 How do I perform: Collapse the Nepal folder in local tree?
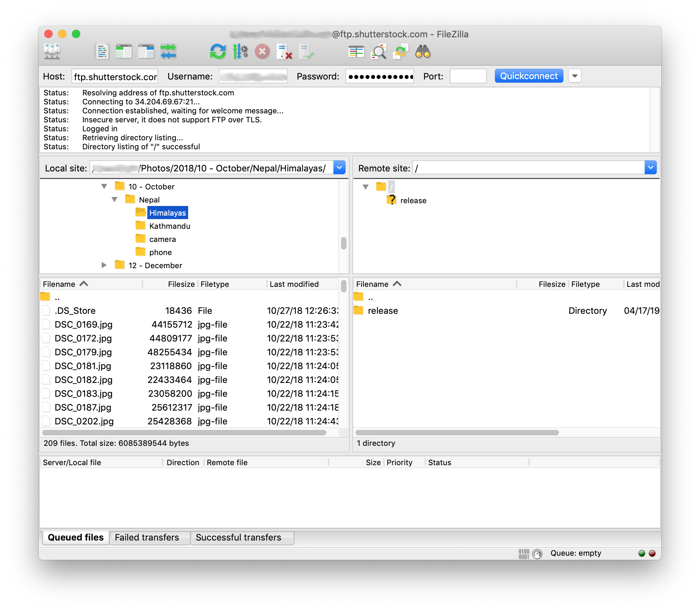pyautogui.click(x=115, y=199)
